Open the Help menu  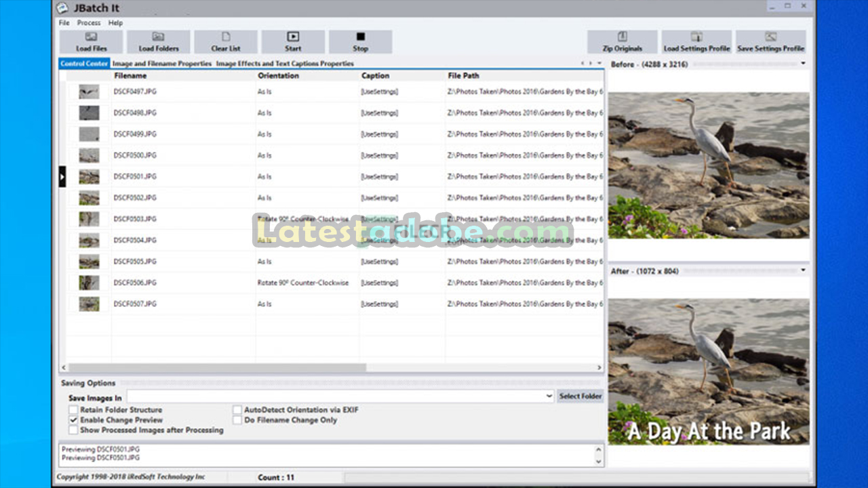[116, 22]
